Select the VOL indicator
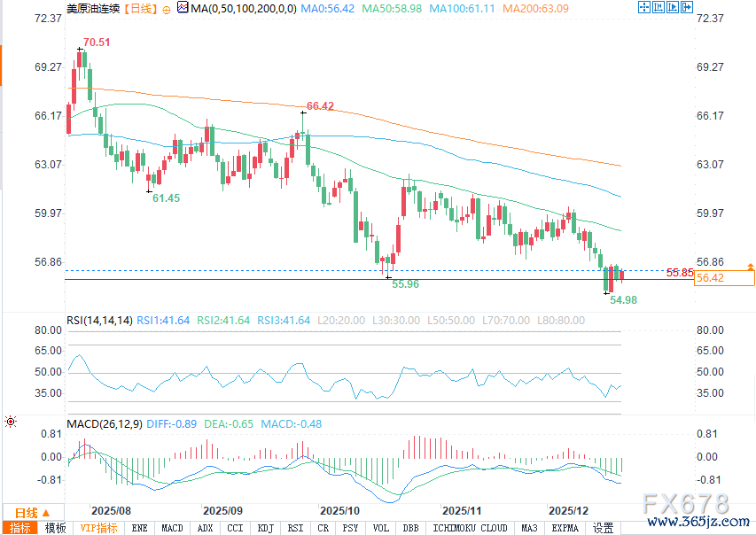Viewport: 756px width, 535px height. (x=381, y=528)
